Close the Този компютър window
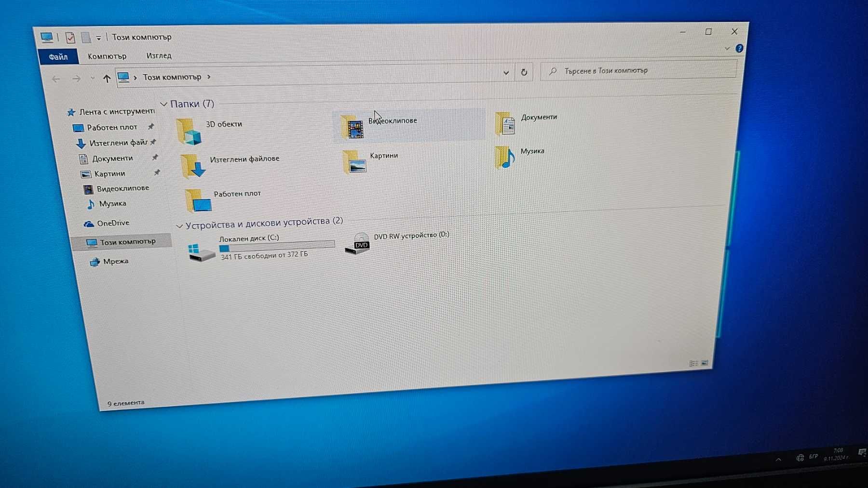Screen dimensions: 868x488 (x=734, y=31)
